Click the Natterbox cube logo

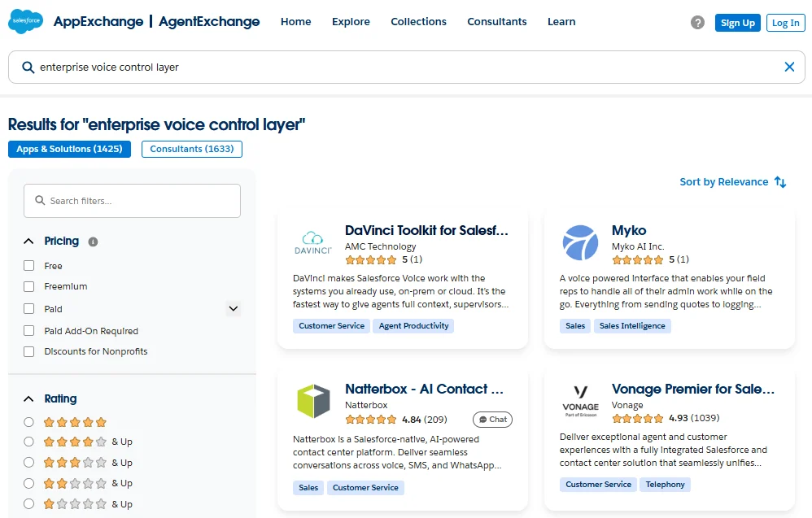312,402
